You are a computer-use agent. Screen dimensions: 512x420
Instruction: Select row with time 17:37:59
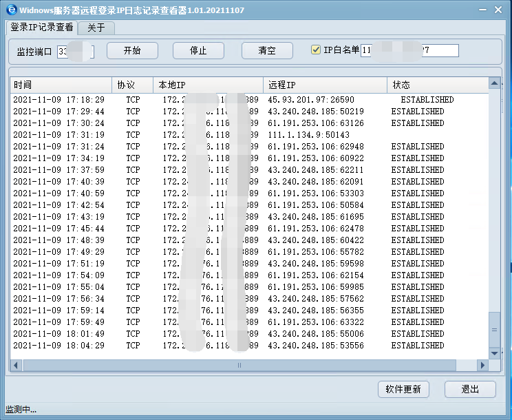(x=250, y=170)
